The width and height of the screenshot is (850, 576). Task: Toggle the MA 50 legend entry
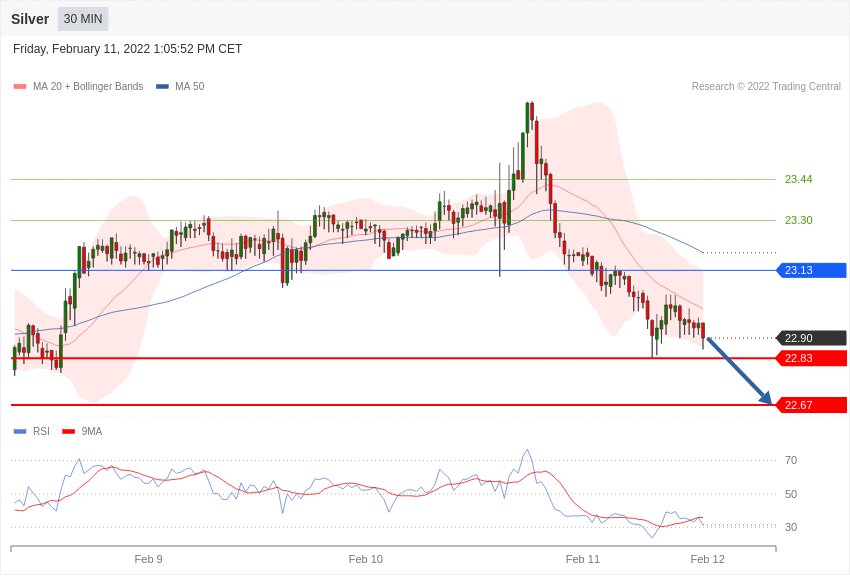pyautogui.click(x=180, y=86)
